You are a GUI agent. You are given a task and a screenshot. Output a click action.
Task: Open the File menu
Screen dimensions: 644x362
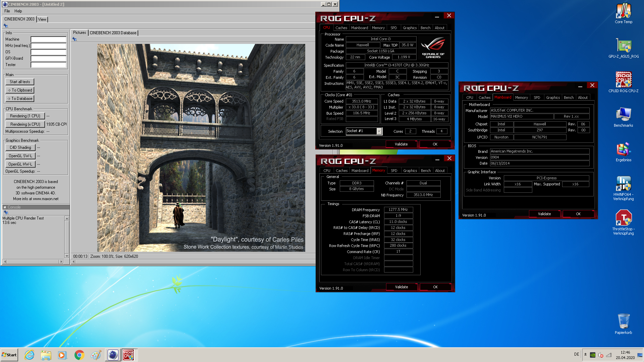coord(7,11)
